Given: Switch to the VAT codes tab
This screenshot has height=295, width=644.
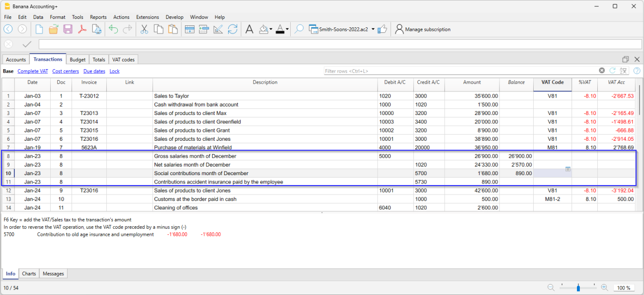Looking at the screenshot, I should [123, 60].
